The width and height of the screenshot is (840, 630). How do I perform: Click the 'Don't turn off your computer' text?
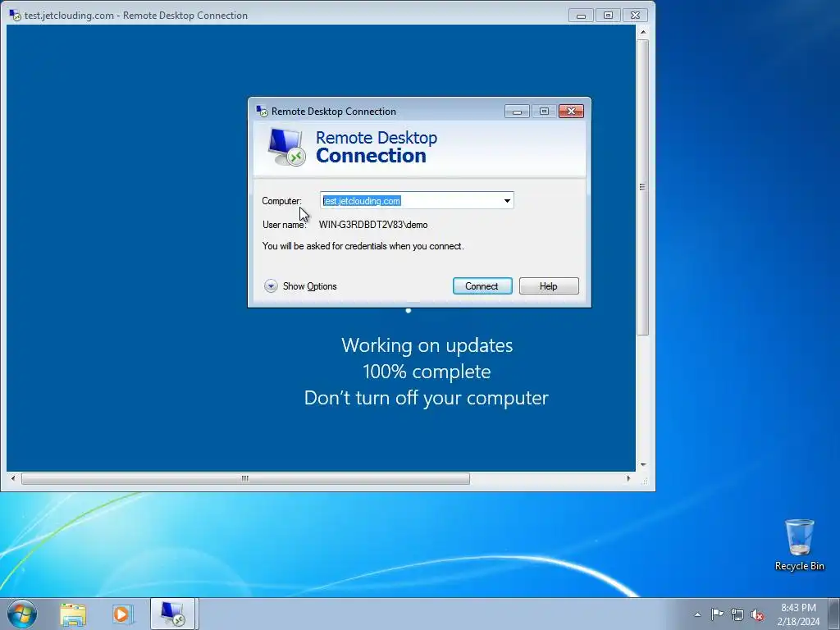point(427,398)
